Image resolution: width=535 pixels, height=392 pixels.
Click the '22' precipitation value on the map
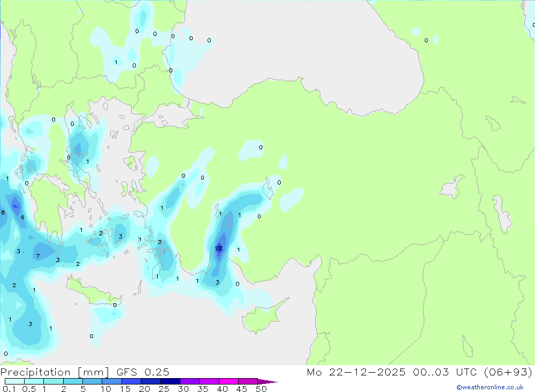coord(219,248)
